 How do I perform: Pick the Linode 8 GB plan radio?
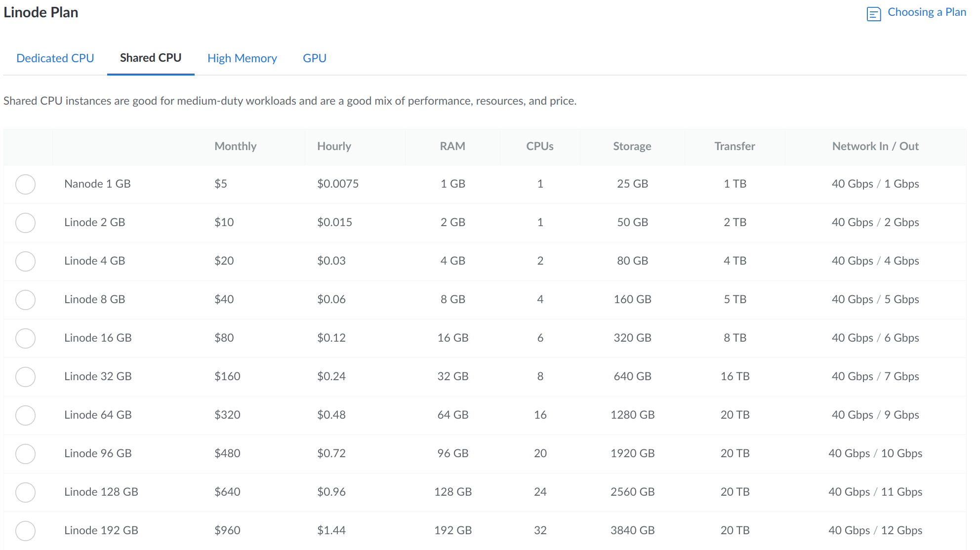25,300
